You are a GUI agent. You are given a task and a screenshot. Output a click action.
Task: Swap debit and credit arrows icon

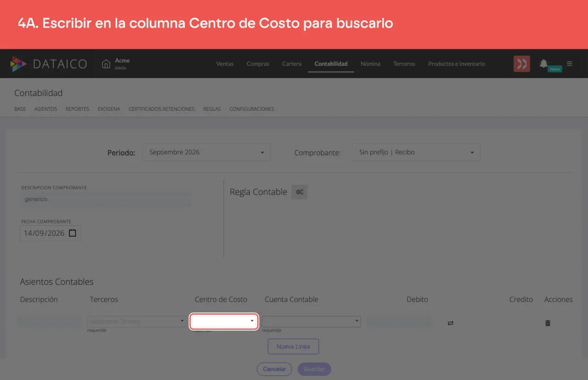pyautogui.click(x=451, y=323)
